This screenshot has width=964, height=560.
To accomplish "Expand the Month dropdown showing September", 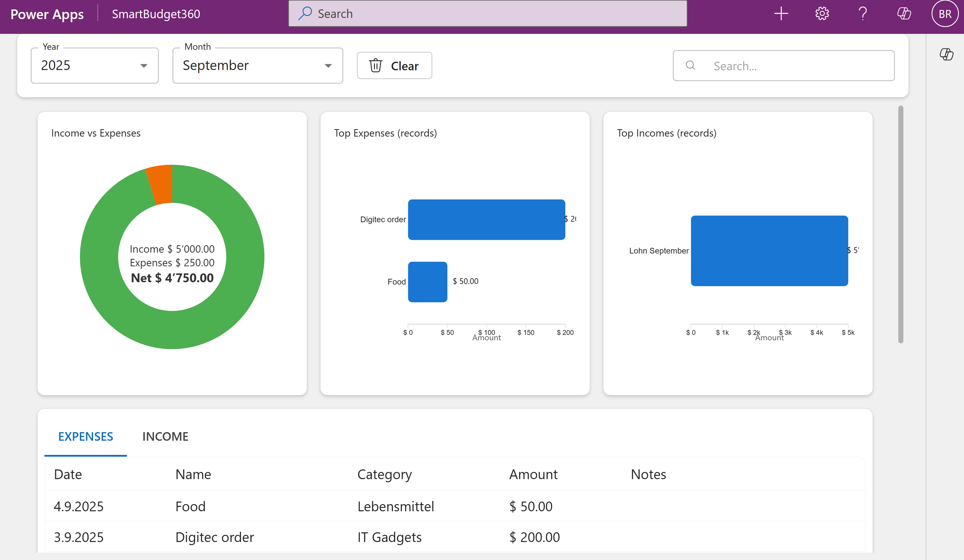I will [x=257, y=65].
